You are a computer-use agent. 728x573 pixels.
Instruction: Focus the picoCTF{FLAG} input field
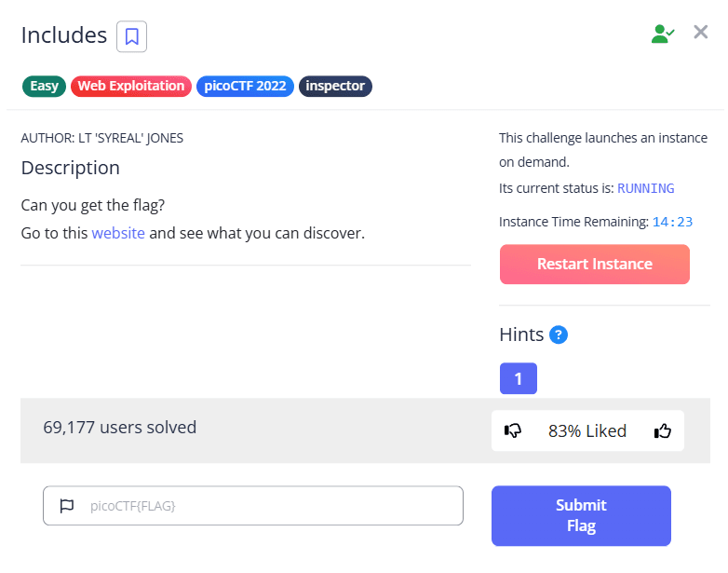coord(270,506)
